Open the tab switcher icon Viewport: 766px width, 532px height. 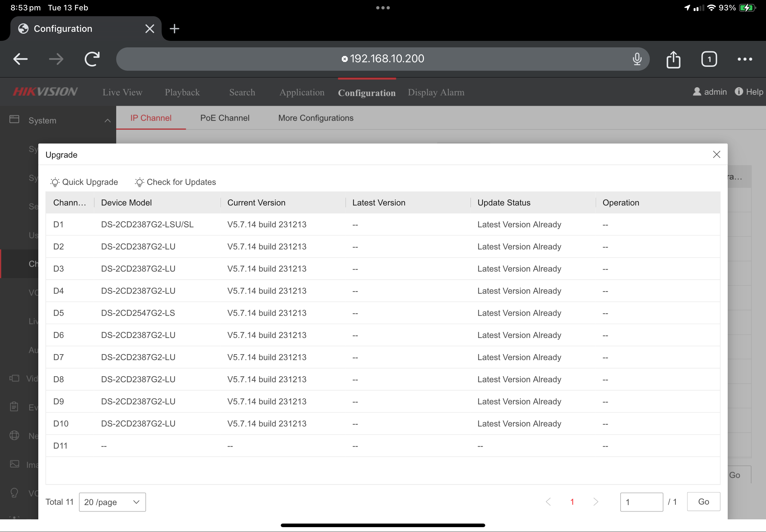coord(709,59)
